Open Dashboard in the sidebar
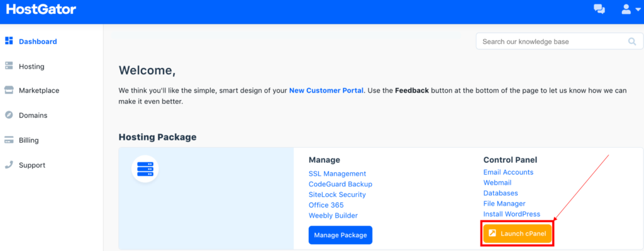This screenshot has height=251, width=644. [x=38, y=42]
